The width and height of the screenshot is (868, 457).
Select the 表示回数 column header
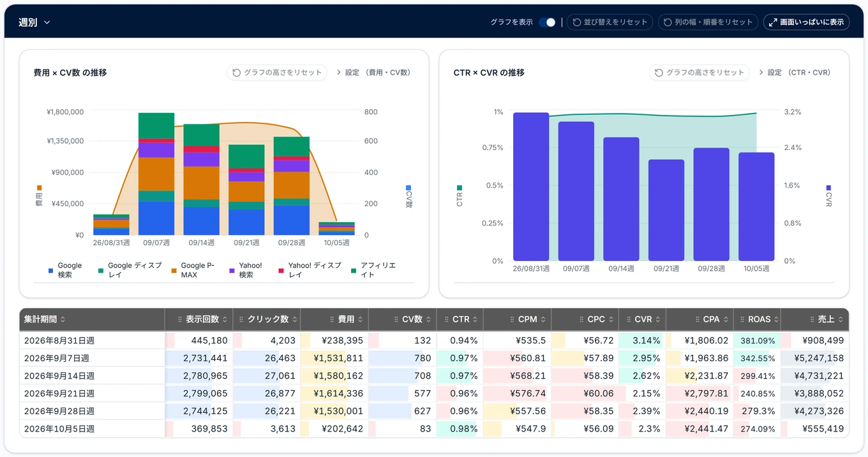pos(198,319)
